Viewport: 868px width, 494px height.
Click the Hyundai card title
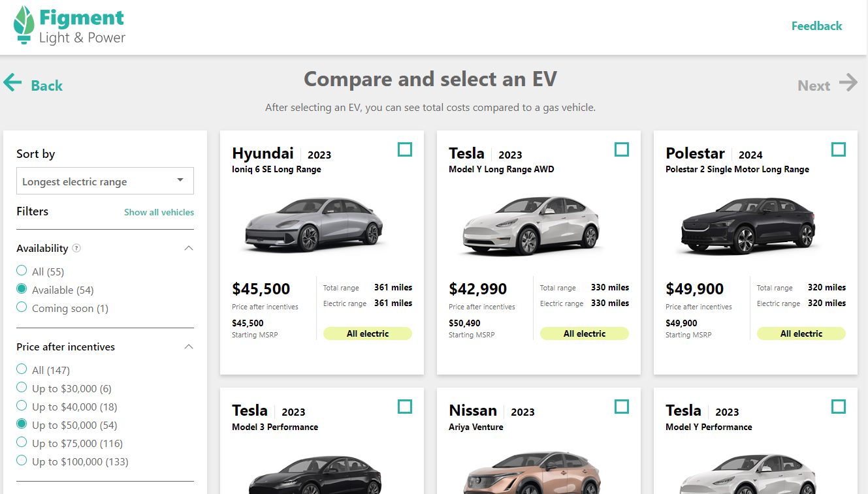(x=263, y=153)
